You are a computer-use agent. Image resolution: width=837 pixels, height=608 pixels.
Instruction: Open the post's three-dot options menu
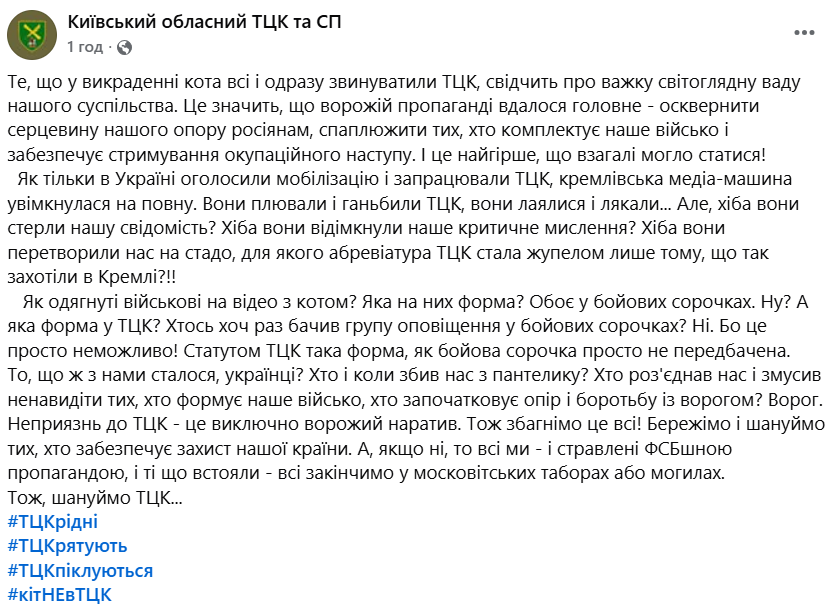tap(803, 33)
